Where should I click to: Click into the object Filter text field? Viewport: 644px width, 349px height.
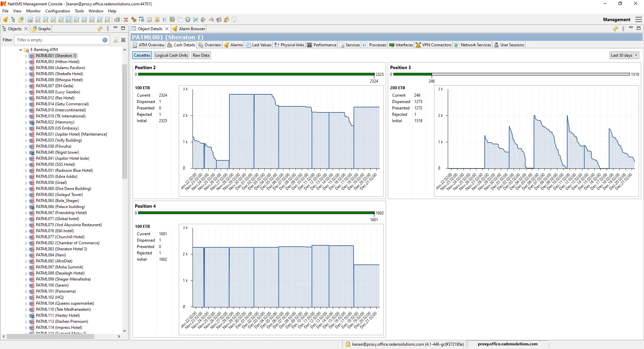click(x=59, y=40)
